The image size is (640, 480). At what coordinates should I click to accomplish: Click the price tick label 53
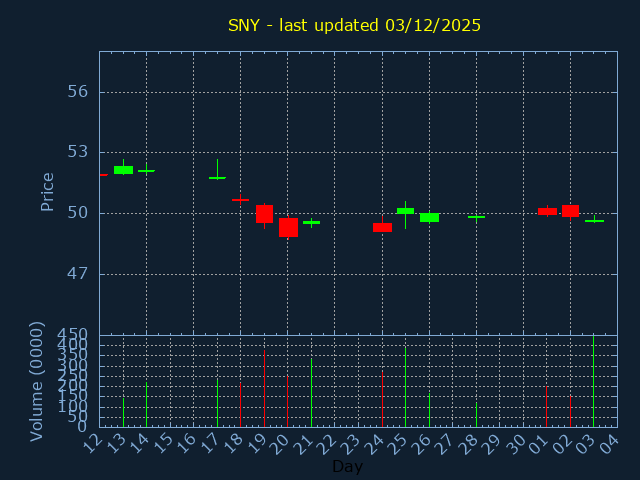click(x=78, y=152)
